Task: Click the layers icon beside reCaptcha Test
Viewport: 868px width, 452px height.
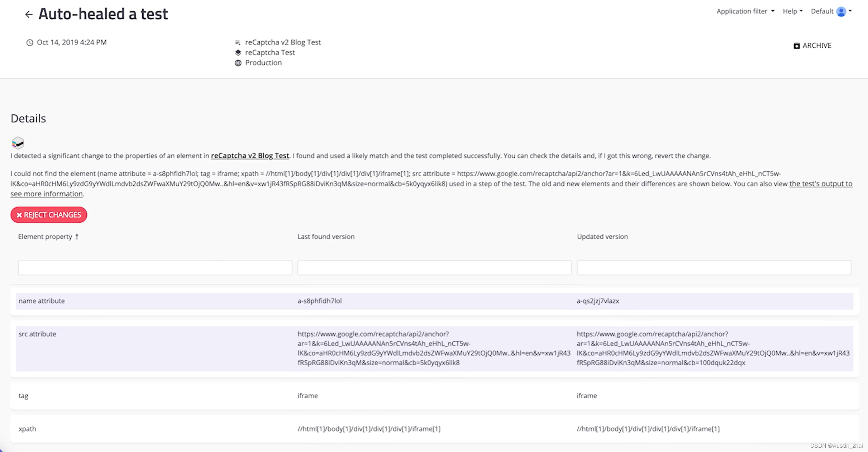Action: pyautogui.click(x=238, y=53)
